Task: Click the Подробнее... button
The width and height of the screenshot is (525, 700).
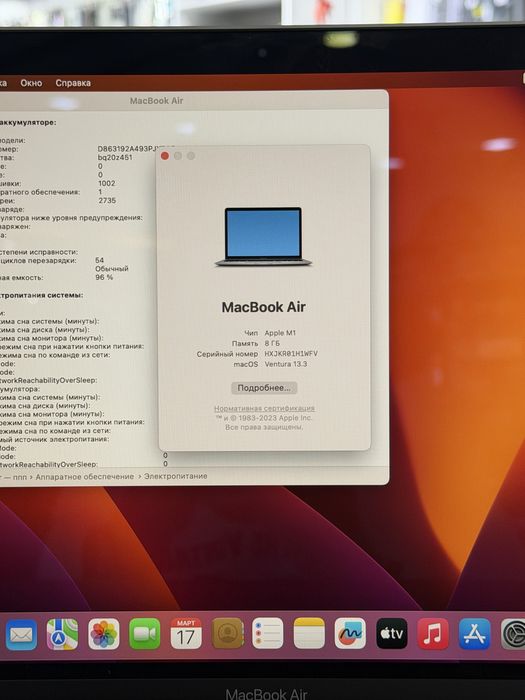Action: [264, 388]
